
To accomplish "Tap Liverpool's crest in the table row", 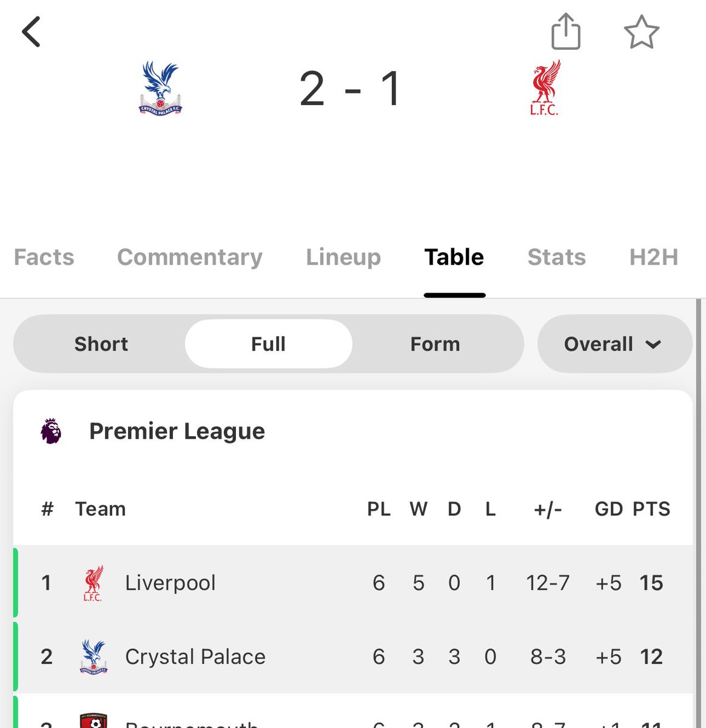I will pyautogui.click(x=93, y=583).
